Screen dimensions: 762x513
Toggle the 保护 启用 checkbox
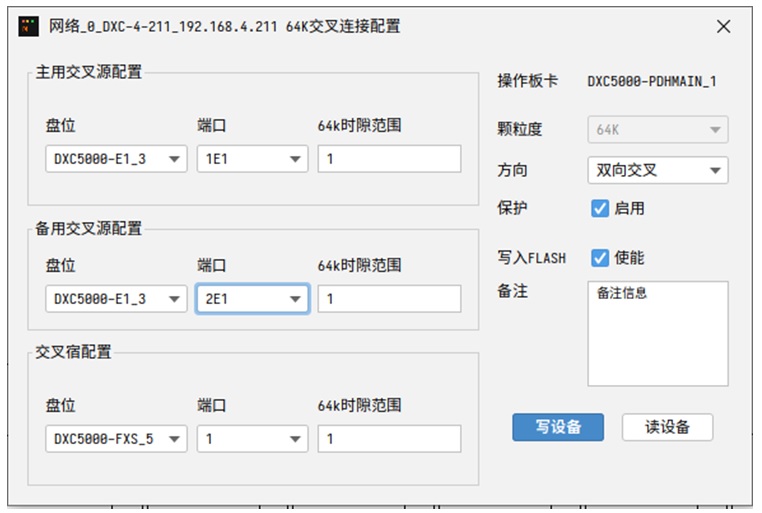(600, 208)
